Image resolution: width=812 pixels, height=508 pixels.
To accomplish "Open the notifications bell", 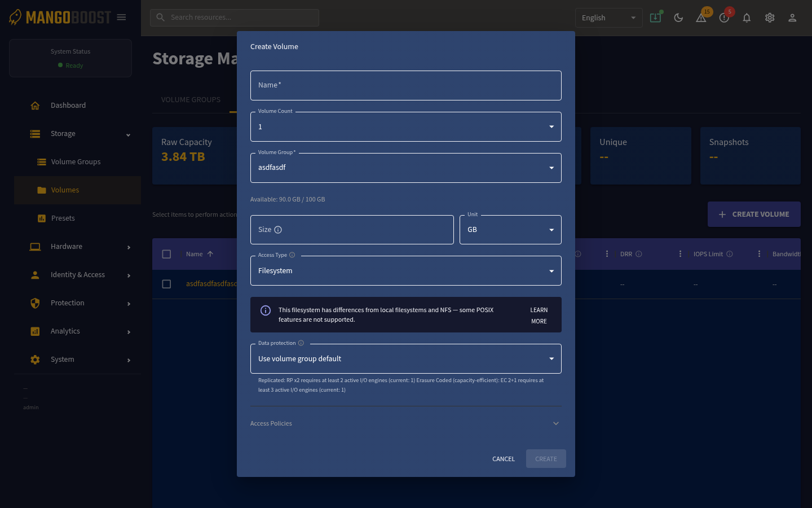I will click(747, 17).
